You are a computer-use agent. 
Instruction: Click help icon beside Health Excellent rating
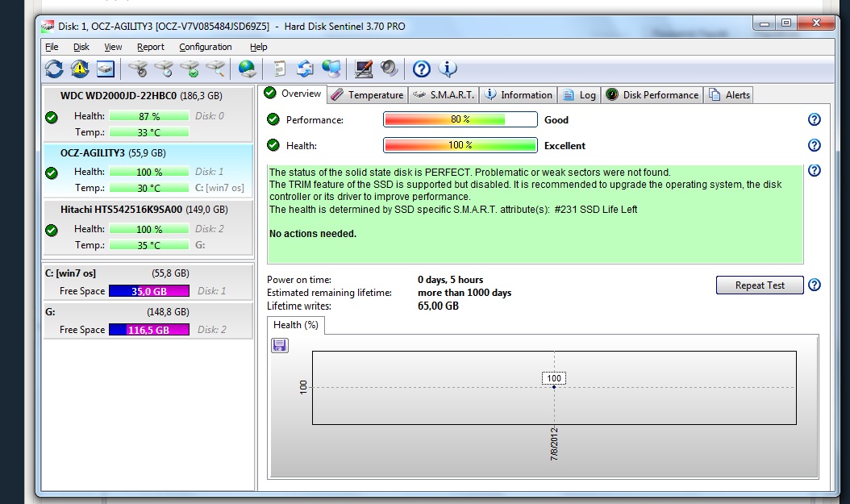click(814, 145)
